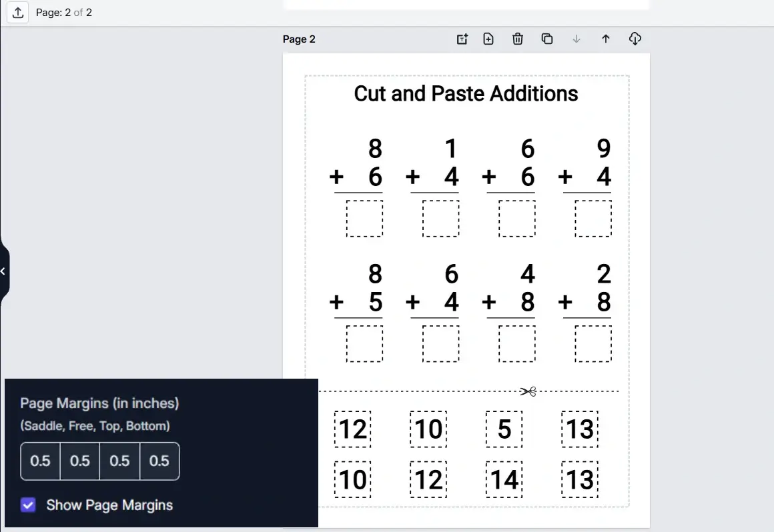Image resolution: width=774 pixels, height=532 pixels.
Task: Click the cut-out tile showing 5
Action: pyautogui.click(x=504, y=429)
